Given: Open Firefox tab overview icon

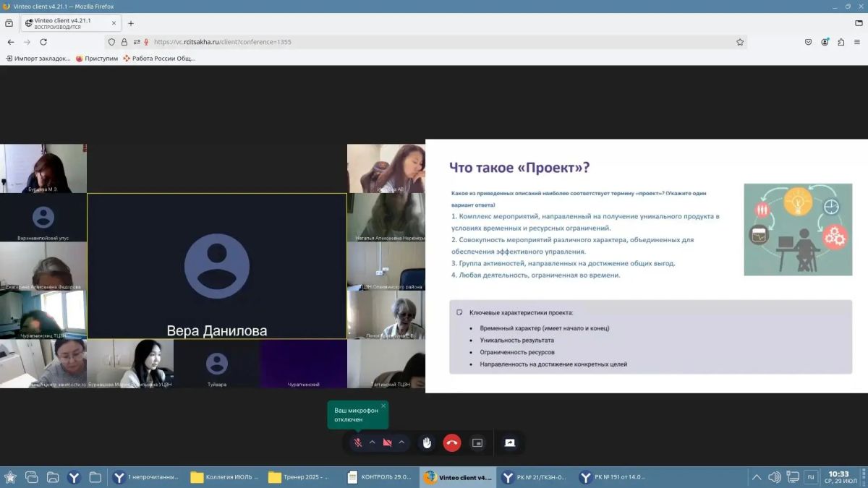Looking at the screenshot, I should tap(9, 23).
